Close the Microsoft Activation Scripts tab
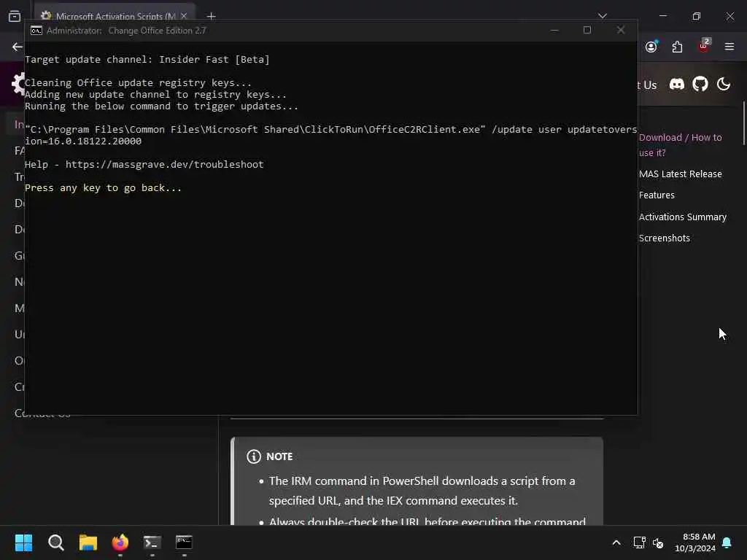This screenshot has width=747, height=560. [184, 16]
